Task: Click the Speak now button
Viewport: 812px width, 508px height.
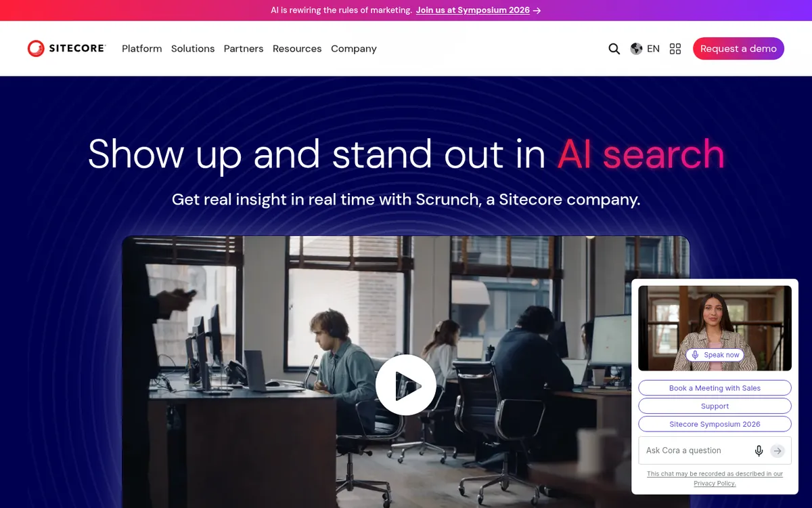Action: 715,355
